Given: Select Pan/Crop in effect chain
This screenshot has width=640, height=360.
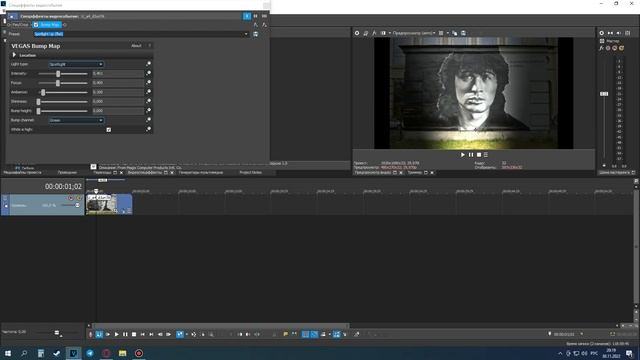Looking at the screenshot, I should pyautogui.click(x=19, y=25).
